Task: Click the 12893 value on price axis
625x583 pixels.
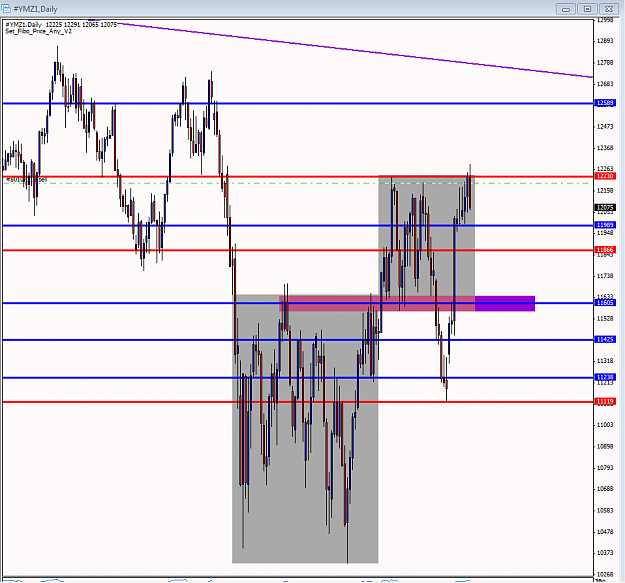Action: point(605,41)
